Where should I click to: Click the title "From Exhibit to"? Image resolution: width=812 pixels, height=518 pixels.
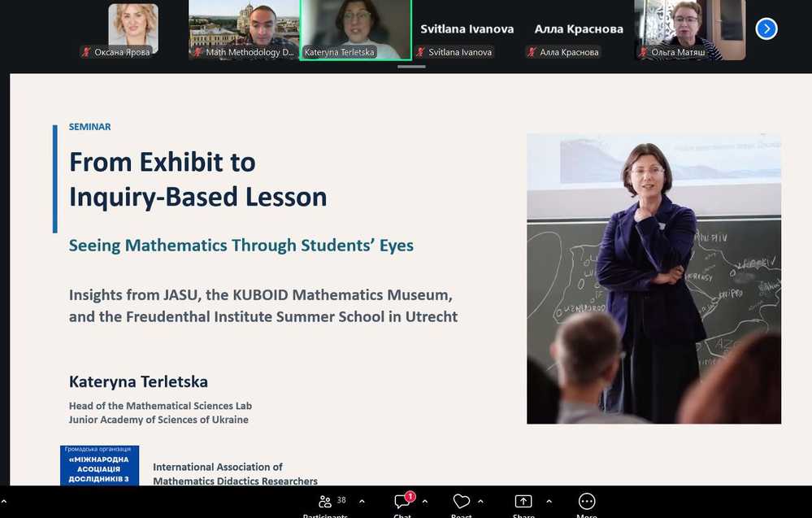(162, 162)
